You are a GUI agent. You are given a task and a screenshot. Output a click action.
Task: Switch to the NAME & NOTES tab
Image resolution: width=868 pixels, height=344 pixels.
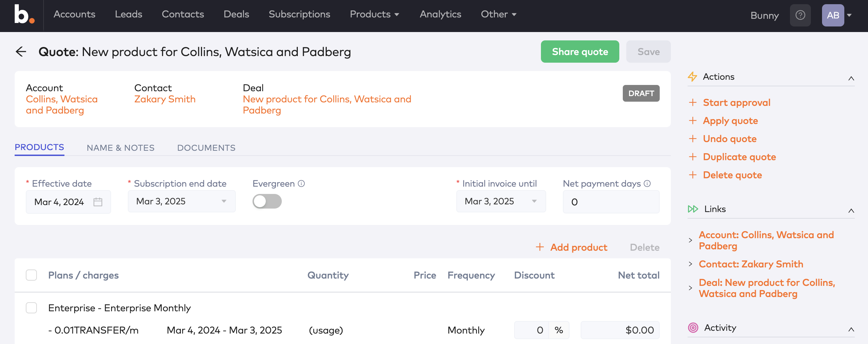pyautogui.click(x=121, y=148)
